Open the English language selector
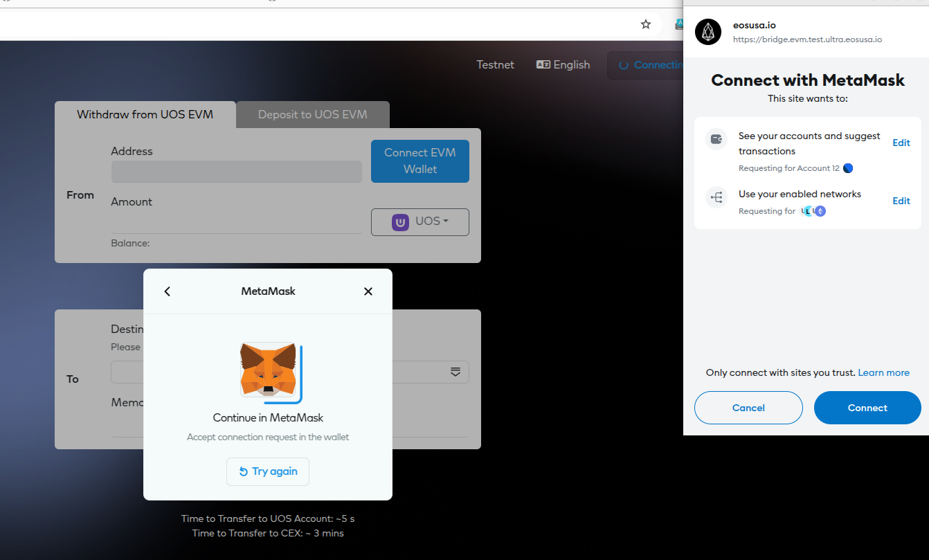This screenshot has width=929, height=560. 563,64
